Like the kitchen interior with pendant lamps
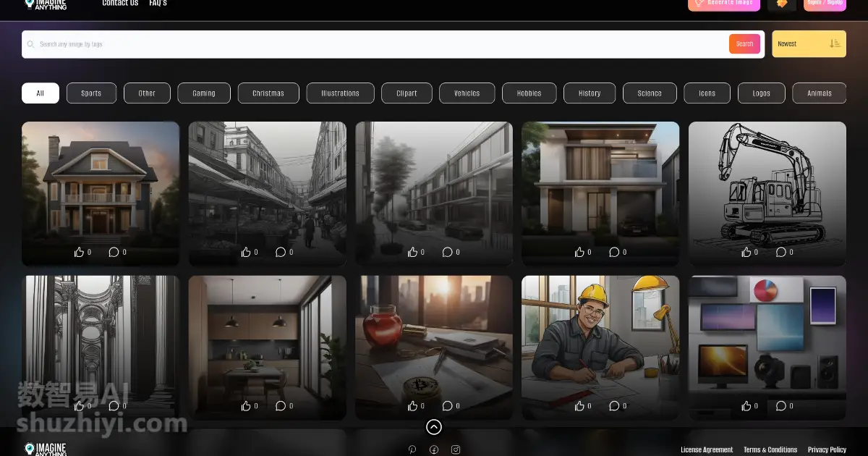Image resolution: width=868 pixels, height=456 pixels. (x=246, y=406)
